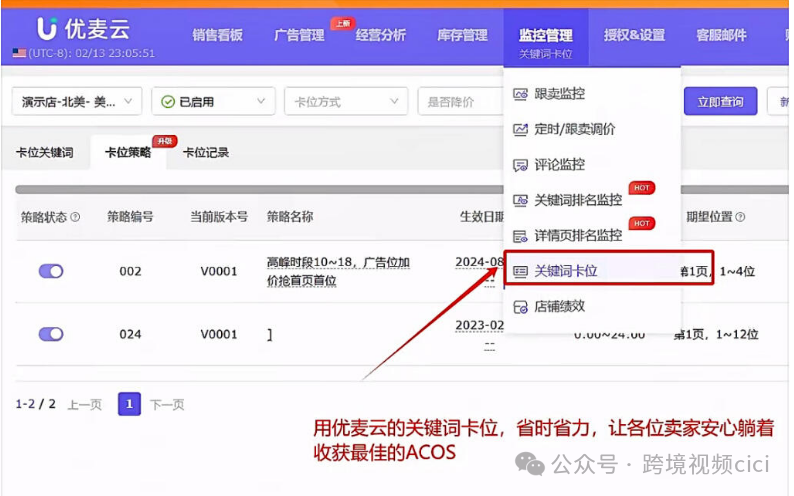This screenshot has height=496, width=794.
Task: Click the horizontal gray scrollbar above table
Action: pyautogui.click(x=258, y=189)
